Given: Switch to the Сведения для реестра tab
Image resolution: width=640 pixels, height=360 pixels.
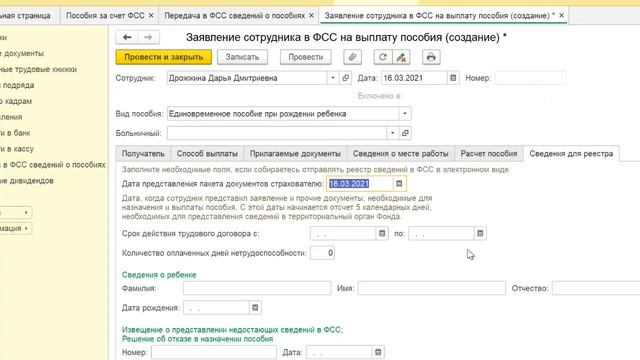Looking at the screenshot, I should [x=571, y=154].
